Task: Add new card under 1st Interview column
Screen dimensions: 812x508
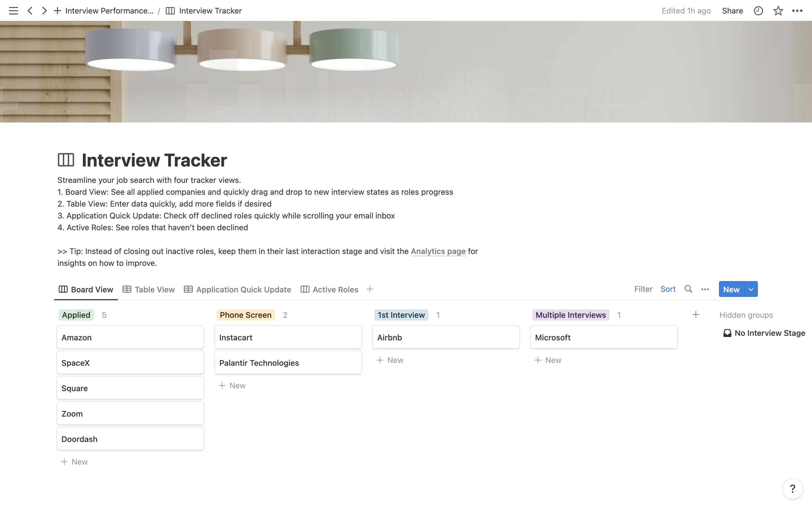Action: click(390, 360)
